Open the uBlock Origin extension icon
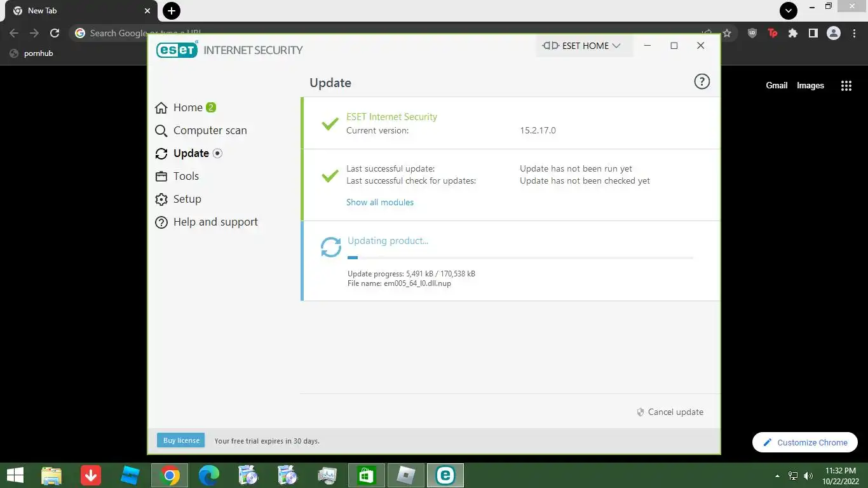Screen dimensions: 868x488 click(x=752, y=33)
